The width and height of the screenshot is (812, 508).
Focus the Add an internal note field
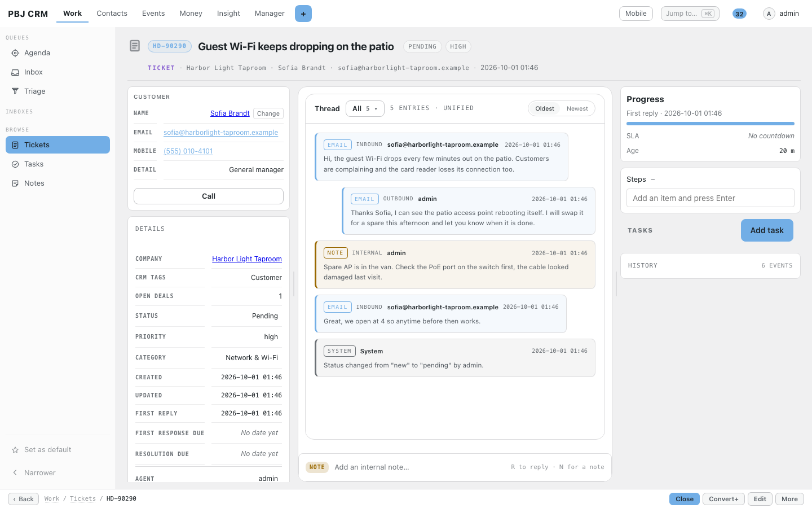click(x=419, y=467)
